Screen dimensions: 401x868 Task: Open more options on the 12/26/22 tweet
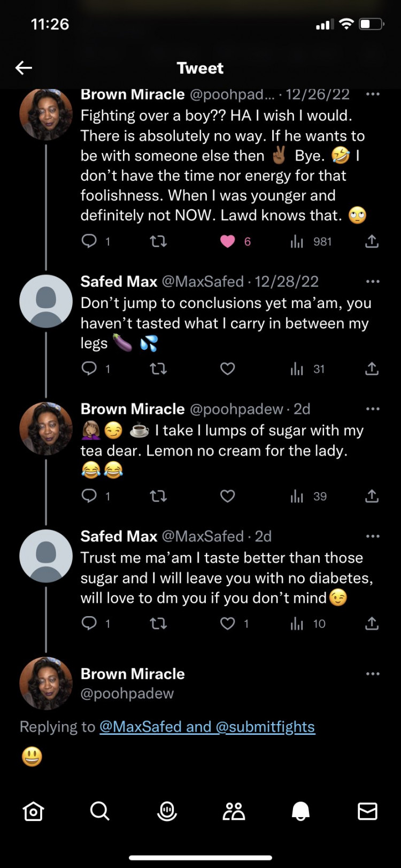point(373,95)
